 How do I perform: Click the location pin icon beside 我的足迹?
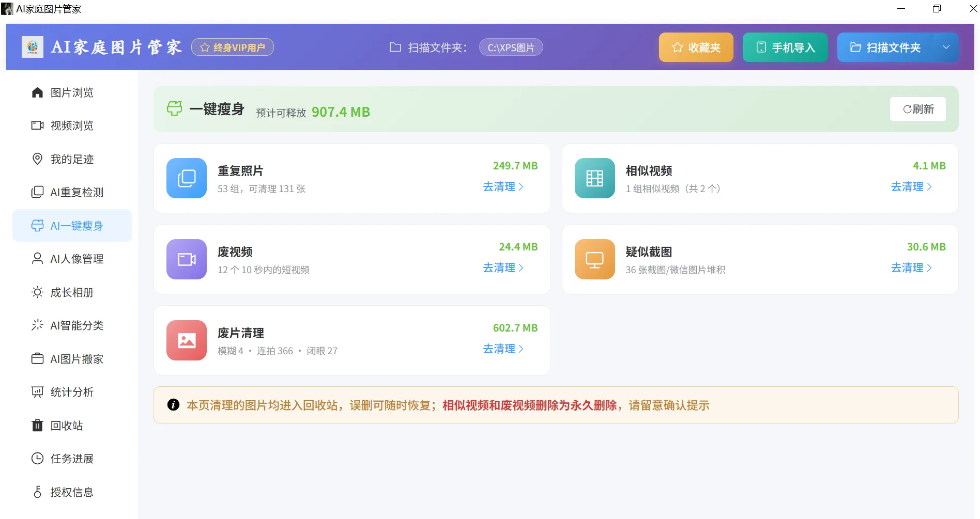[37, 159]
